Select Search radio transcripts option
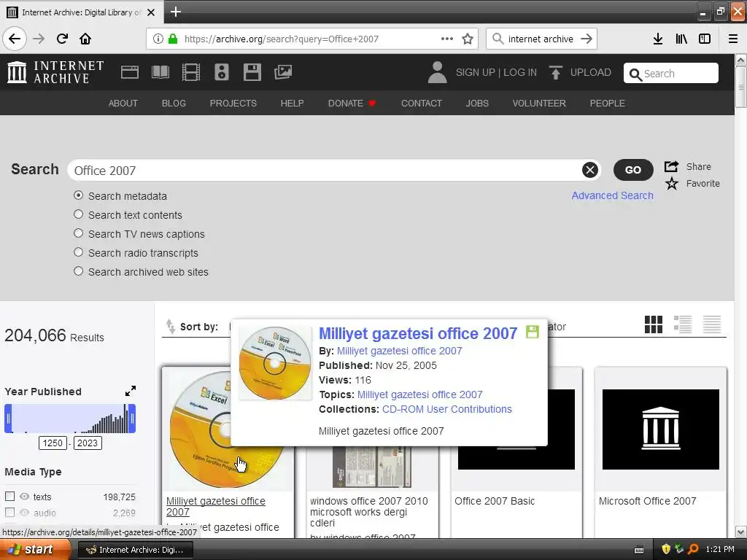This screenshot has height=560, width=747. 79,252
